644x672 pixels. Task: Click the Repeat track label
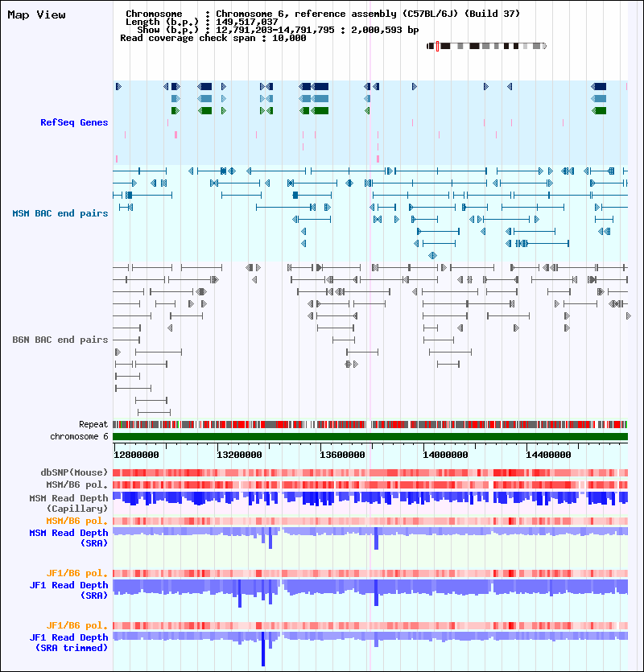pos(93,424)
